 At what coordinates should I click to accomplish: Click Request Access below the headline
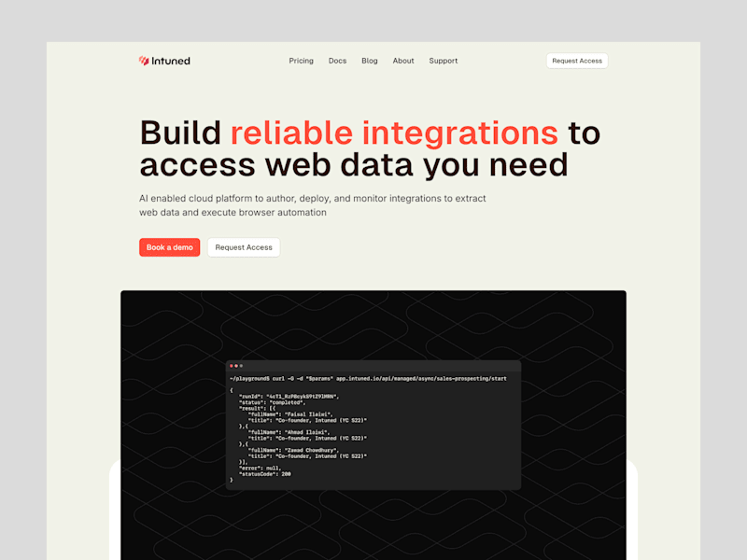click(244, 247)
